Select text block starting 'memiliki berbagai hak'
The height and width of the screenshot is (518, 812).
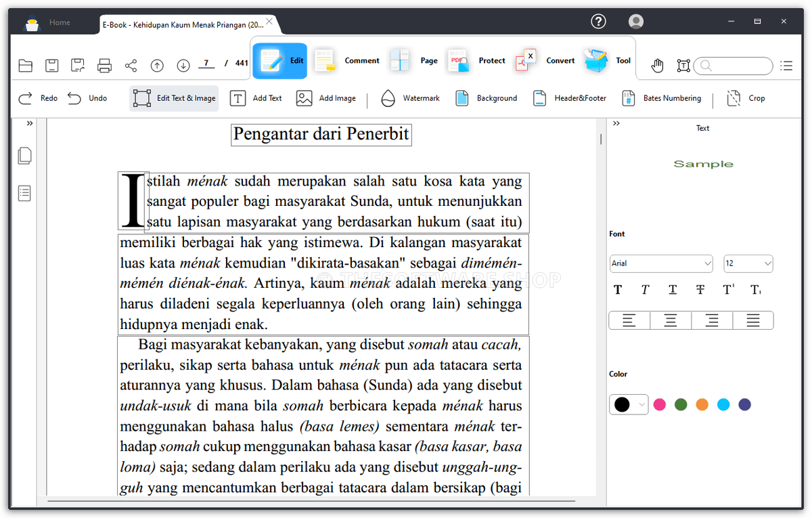pyautogui.click(x=323, y=284)
